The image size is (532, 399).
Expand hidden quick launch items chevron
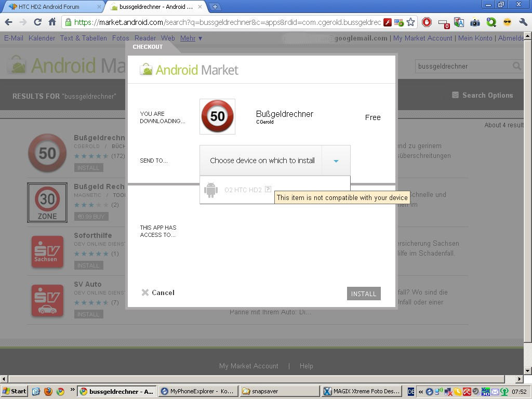(x=72, y=390)
